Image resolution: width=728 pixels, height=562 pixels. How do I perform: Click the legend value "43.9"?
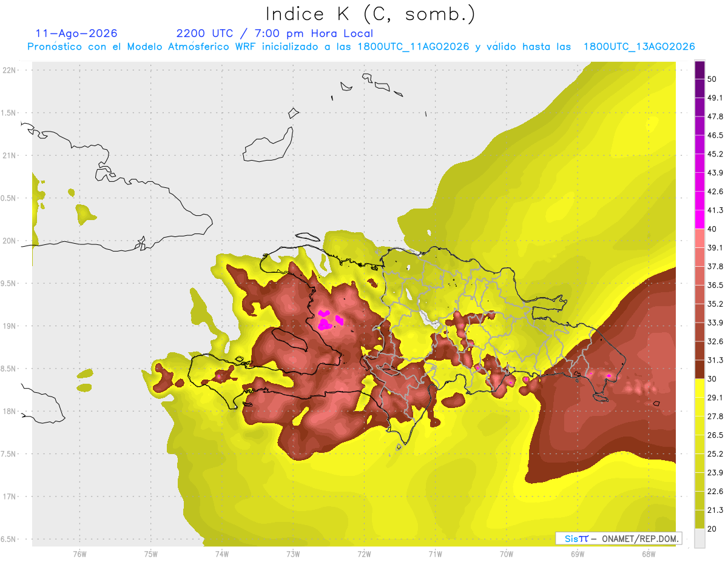[x=715, y=173]
